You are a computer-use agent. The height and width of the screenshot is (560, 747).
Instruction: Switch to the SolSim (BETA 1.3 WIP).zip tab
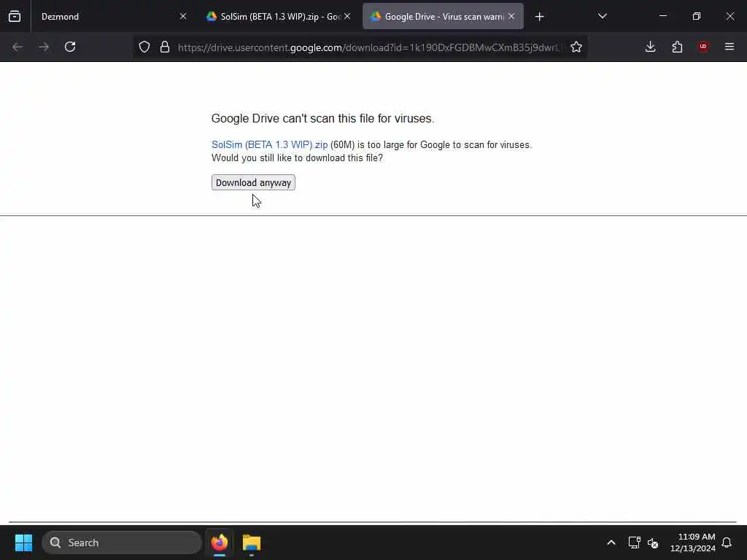pyautogui.click(x=278, y=16)
